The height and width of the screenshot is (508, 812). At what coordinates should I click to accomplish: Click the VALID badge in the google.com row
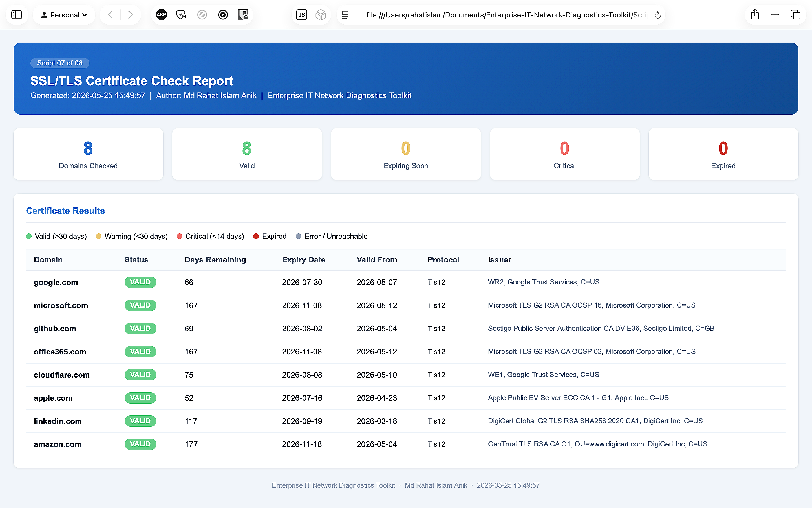click(140, 282)
